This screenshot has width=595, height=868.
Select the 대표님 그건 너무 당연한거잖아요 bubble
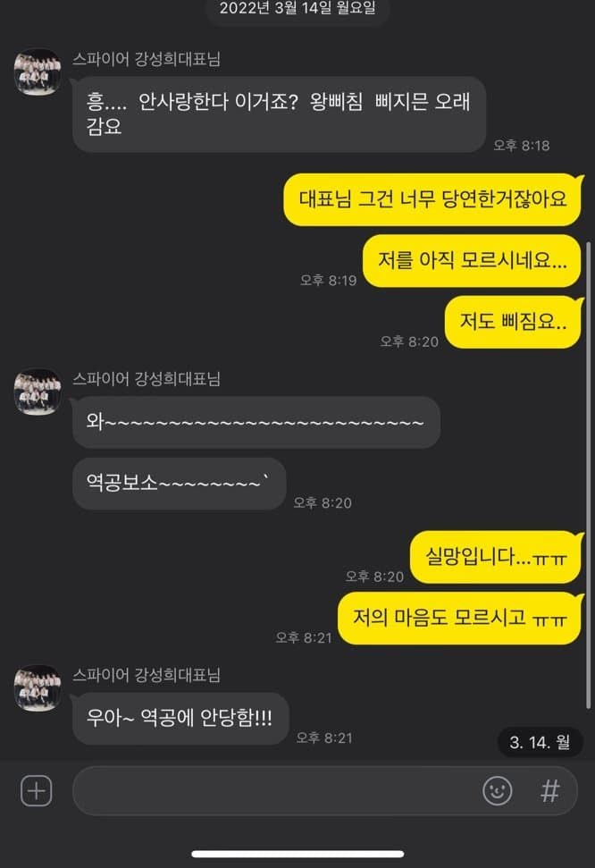pyautogui.click(x=432, y=199)
